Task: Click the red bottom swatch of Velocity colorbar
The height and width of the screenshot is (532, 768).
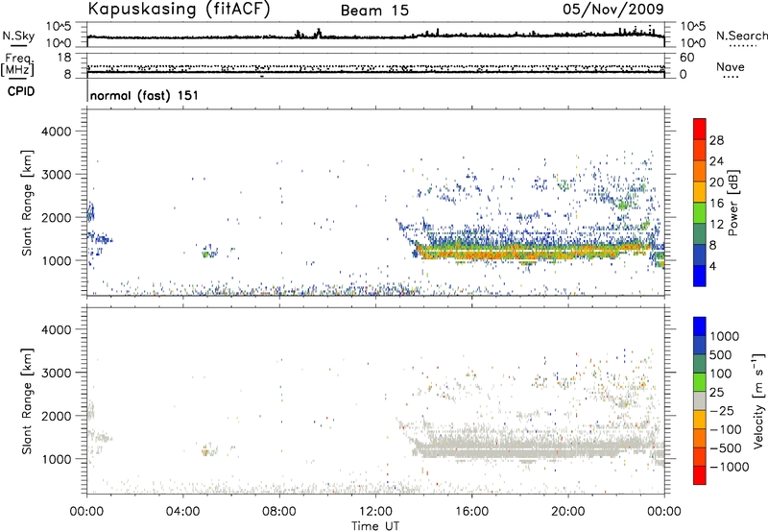Action: tap(700, 475)
